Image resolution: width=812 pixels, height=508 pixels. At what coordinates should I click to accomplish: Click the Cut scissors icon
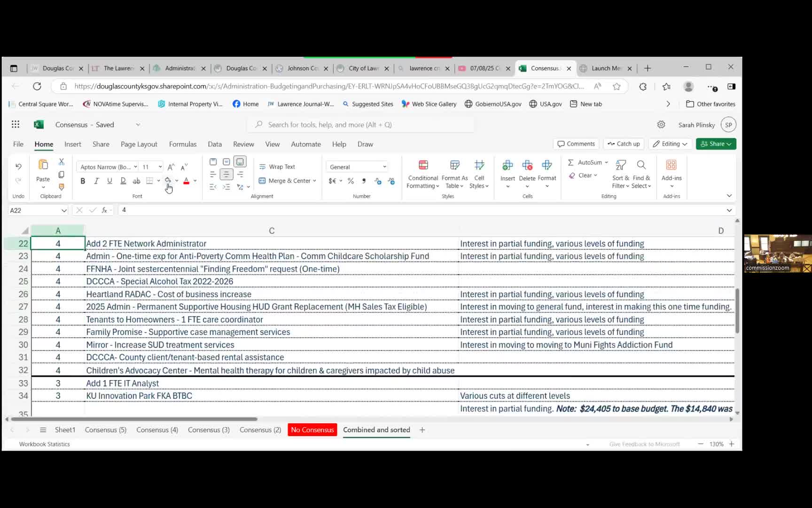pyautogui.click(x=61, y=162)
